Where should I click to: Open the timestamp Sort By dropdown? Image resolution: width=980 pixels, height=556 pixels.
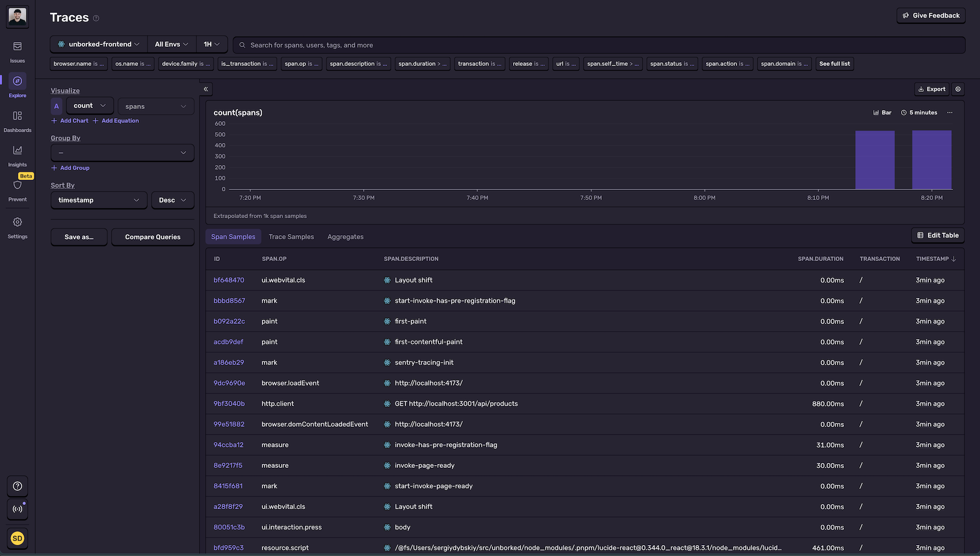click(x=99, y=200)
